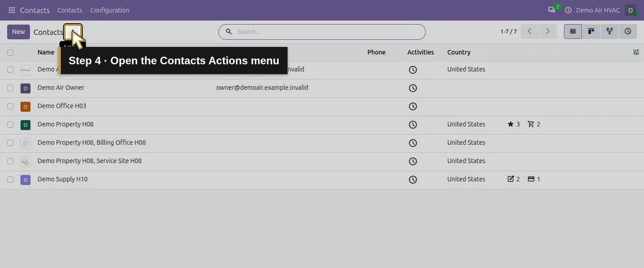Sort by the Name column header
The height and width of the screenshot is (268, 644).
[x=46, y=52]
